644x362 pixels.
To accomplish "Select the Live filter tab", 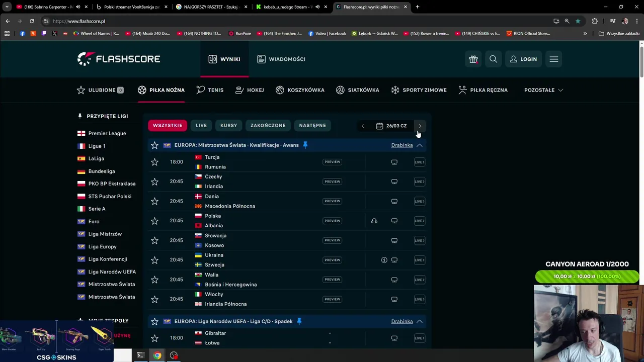I will coord(201,126).
